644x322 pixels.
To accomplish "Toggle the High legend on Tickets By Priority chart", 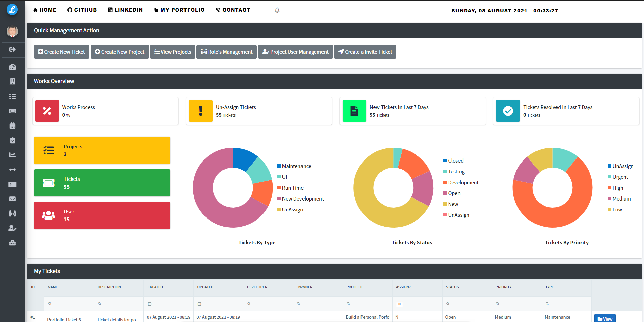I will pyautogui.click(x=617, y=188).
